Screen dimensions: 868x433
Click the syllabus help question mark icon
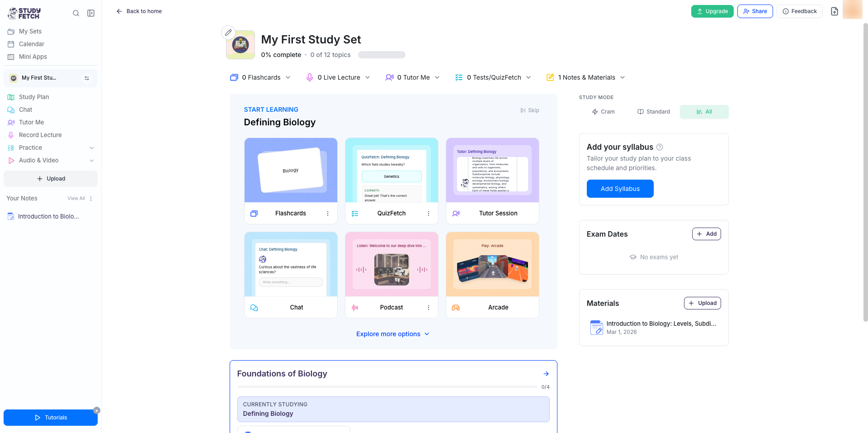(x=660, y=147)
